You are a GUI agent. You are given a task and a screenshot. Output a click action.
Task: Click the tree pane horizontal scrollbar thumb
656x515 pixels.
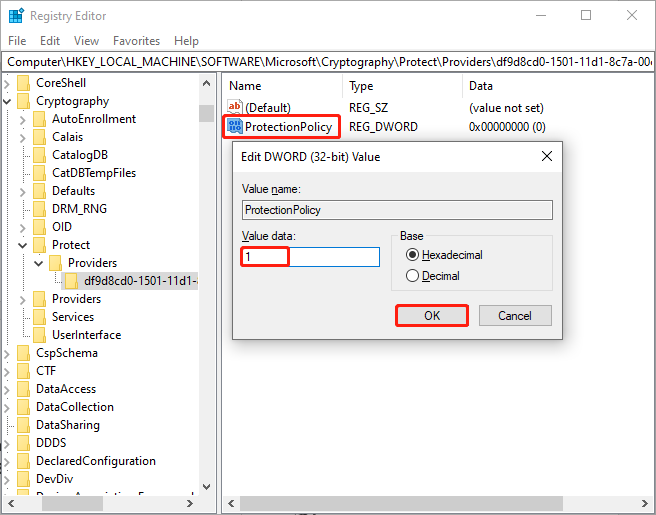pos(73,503)
